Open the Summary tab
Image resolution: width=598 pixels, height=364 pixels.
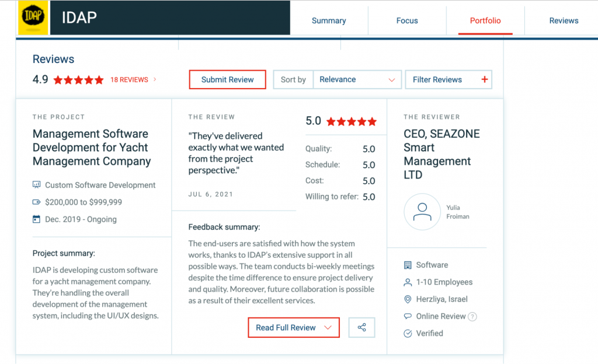click(x=329, y=20)
